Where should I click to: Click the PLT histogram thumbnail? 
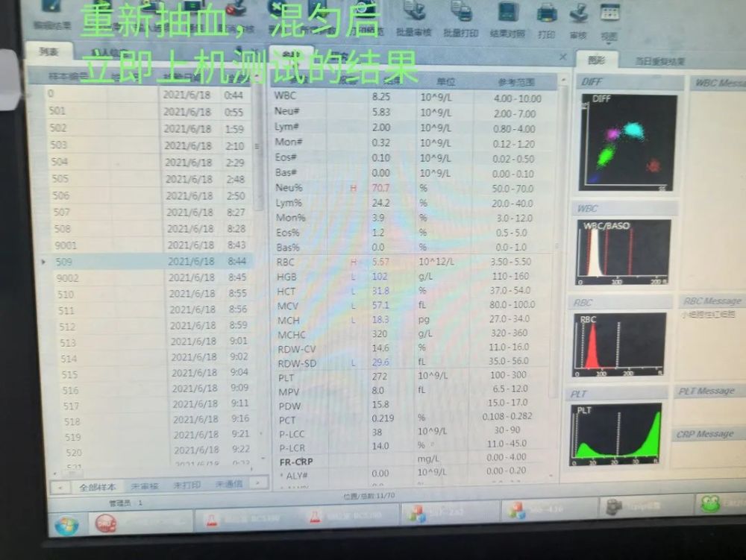616,435
